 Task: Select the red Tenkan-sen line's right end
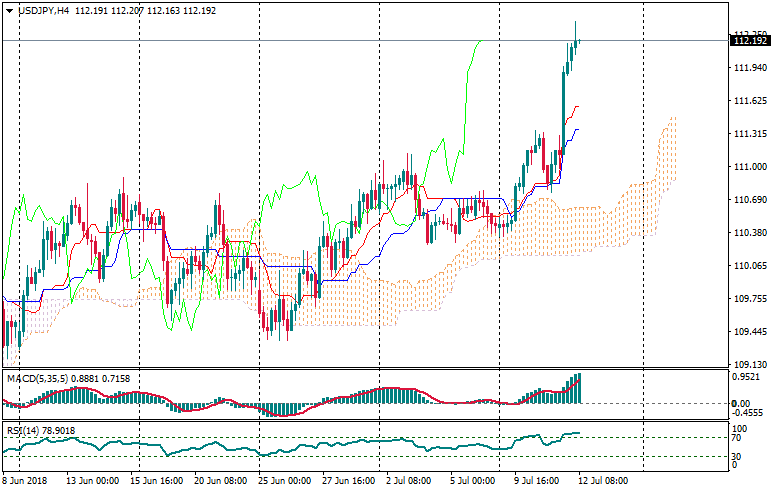coord(578,106)
